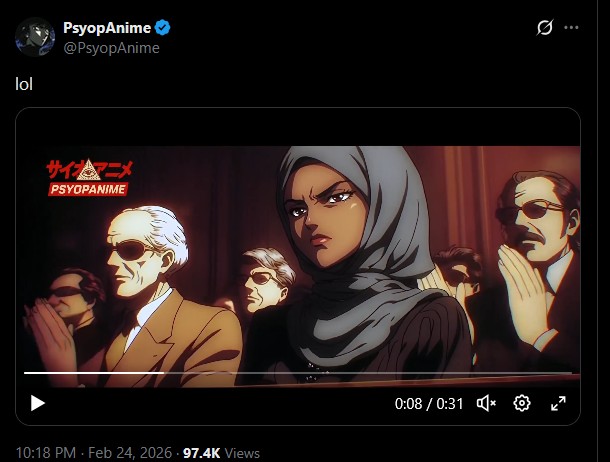Click the 0:08 / 0:31 time display
Screen dimensions: 610x462
click(x=429, y=404)
